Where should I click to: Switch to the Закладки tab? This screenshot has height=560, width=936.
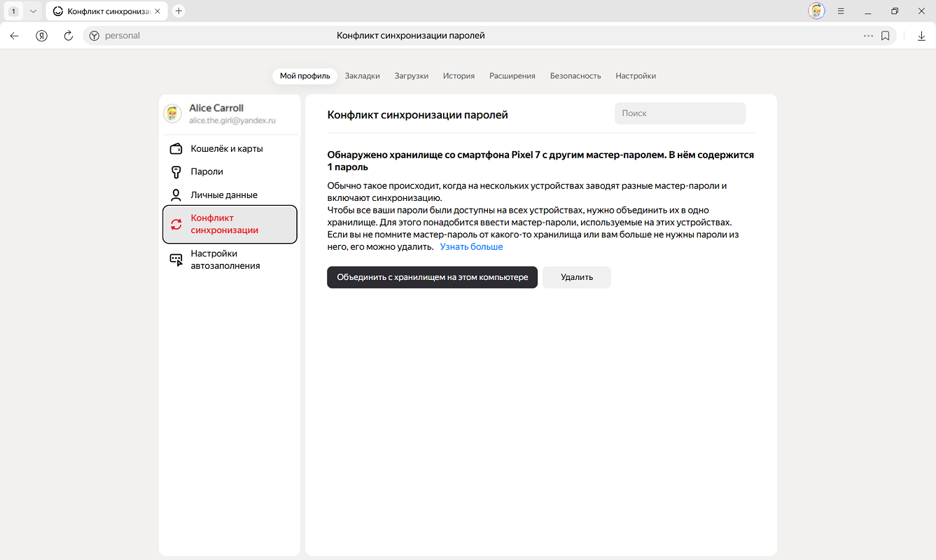tap(362, 76)
